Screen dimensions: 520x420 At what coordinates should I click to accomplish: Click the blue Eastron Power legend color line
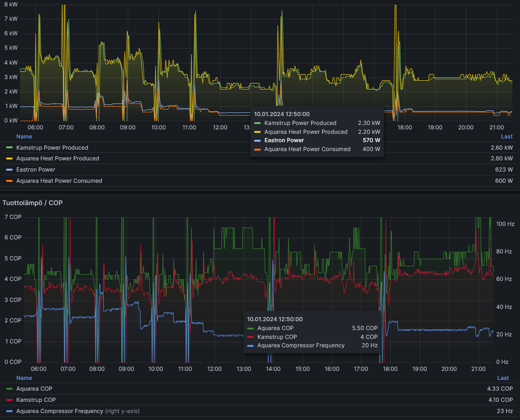pyautogui.click(x=9, y=170)
